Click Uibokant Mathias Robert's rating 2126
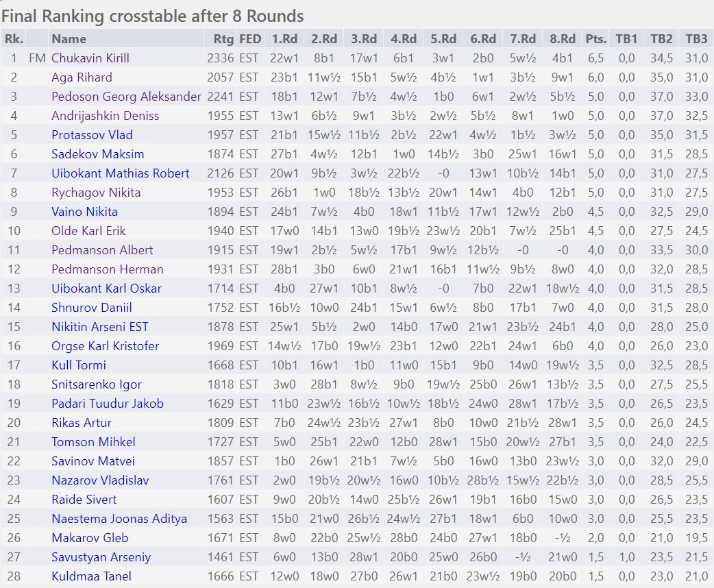This screenshot has height=588, width=714. [221, 173]
